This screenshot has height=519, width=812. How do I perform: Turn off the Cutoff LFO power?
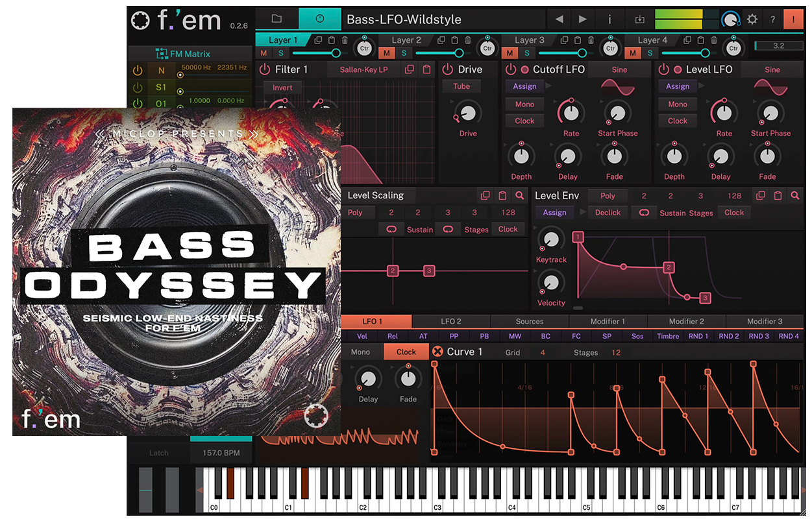[510, 69]
